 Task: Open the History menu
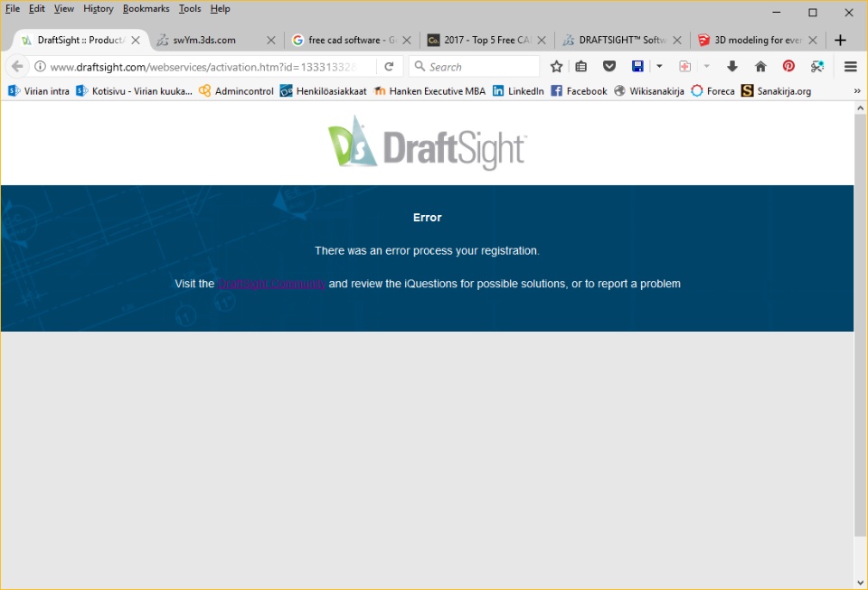[98, 9]
